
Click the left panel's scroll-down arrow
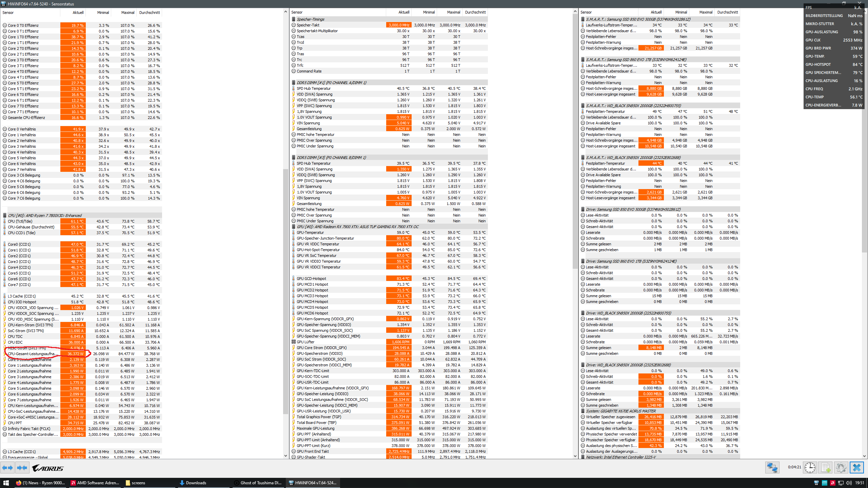point(285,456)
